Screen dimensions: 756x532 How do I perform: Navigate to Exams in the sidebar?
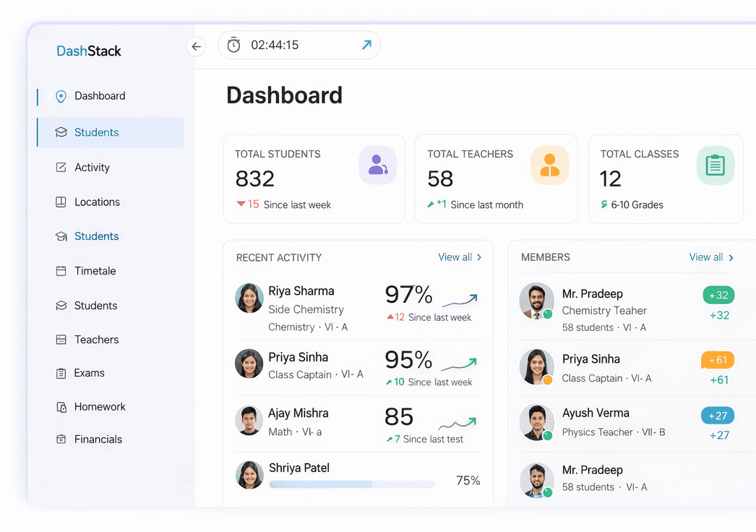pos(89,373)
